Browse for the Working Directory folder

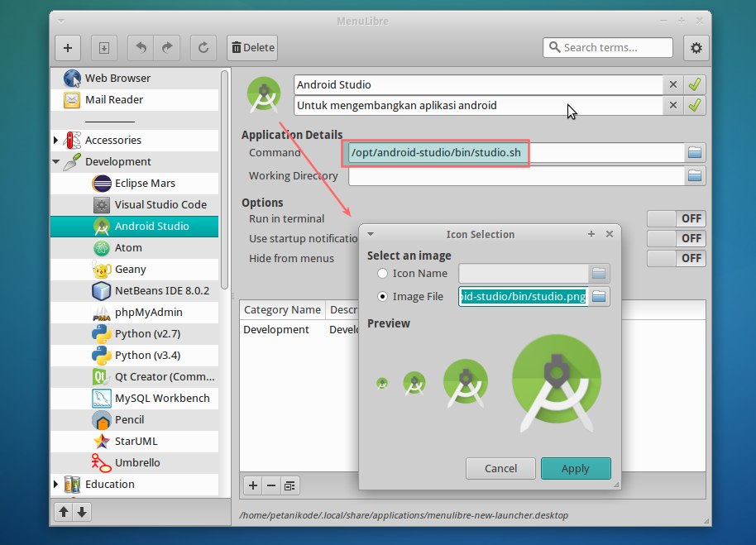point(695,175)
